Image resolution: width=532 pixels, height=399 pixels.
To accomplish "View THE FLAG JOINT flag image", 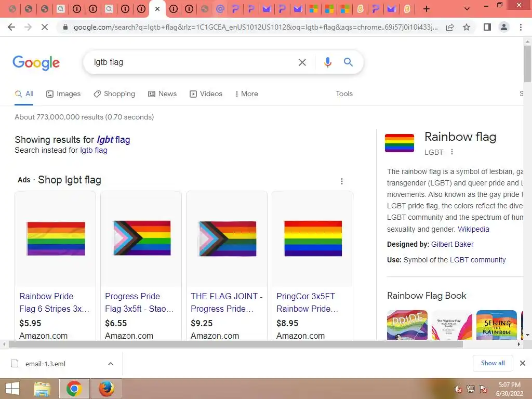I will pyautogui.click(x=228, y=238).
